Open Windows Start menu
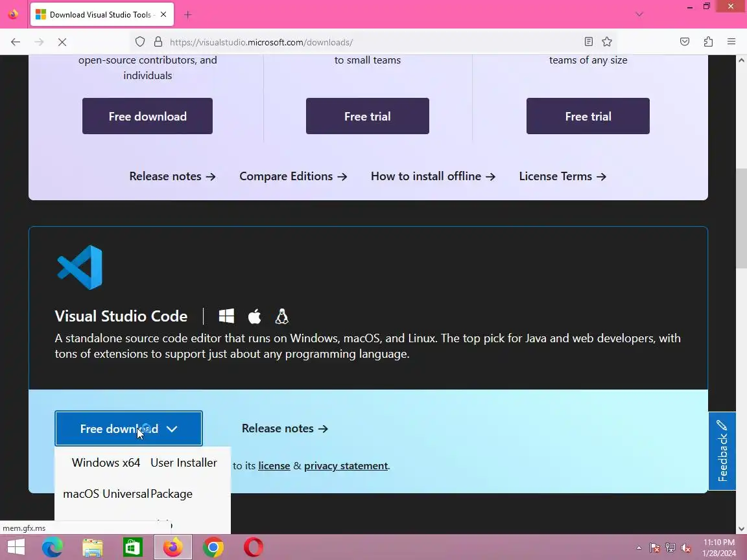The image size is (747, 560). pyautogui.click(x=16, y=547)
